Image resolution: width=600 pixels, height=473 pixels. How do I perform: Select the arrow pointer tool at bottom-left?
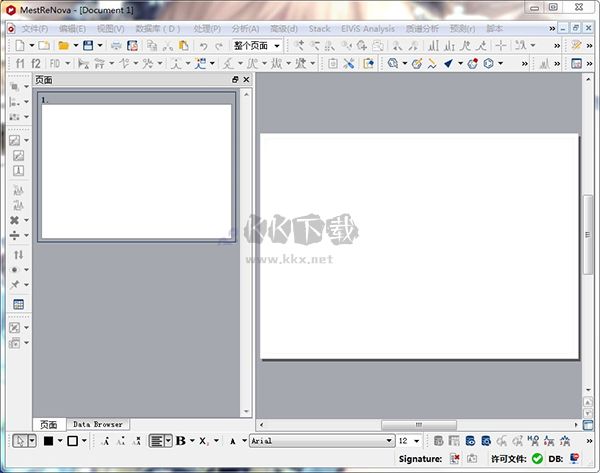point(20,440)
